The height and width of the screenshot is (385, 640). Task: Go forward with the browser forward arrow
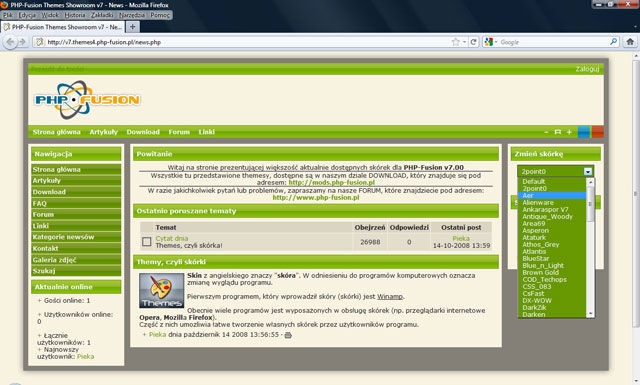22,42
